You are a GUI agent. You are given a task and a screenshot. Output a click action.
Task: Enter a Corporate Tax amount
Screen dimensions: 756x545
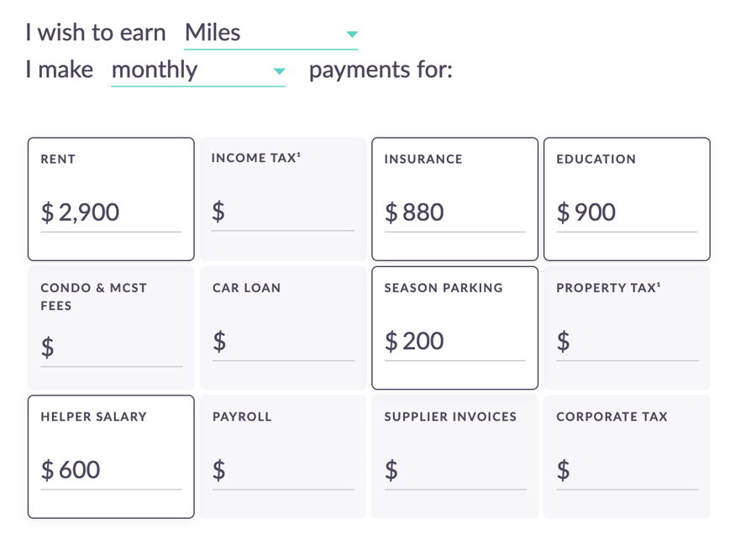point(634,470)
